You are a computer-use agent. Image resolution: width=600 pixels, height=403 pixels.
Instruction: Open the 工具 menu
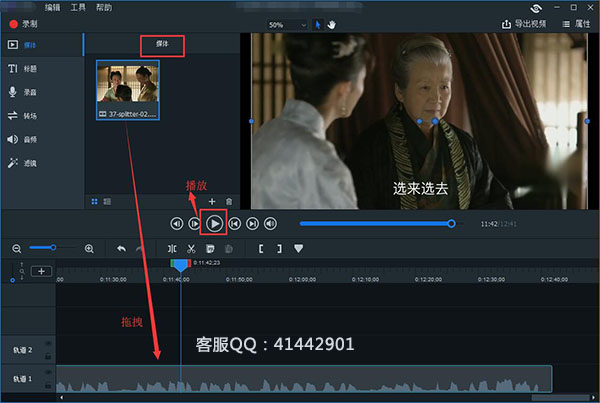click(78, 7)
